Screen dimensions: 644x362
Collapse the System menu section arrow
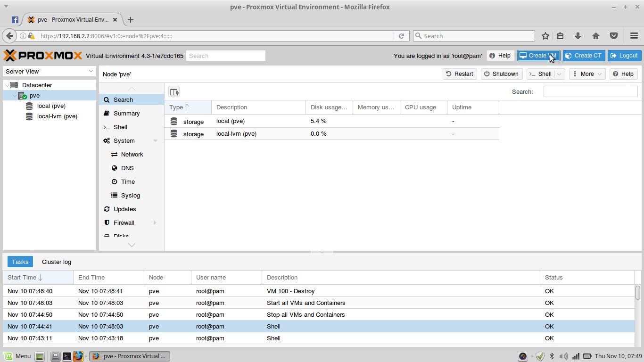click(156, 141)
